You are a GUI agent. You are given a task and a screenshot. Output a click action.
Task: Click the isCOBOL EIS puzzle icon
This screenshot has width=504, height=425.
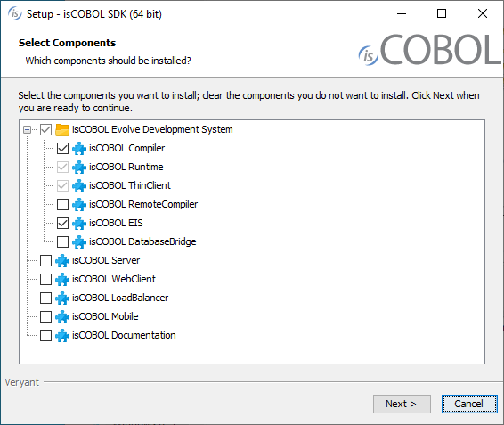(x=79, y=224)
